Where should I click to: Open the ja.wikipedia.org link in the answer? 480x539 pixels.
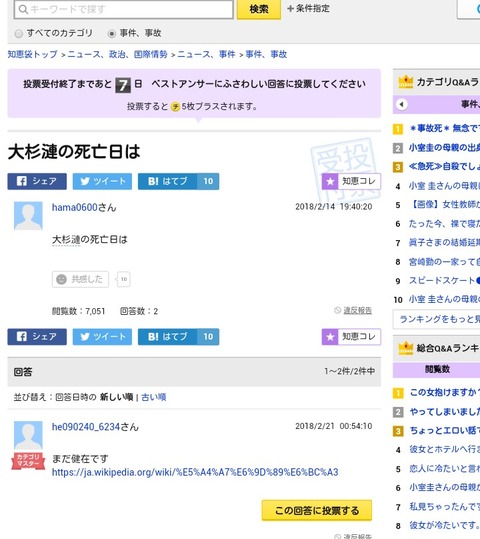[195, 472]
